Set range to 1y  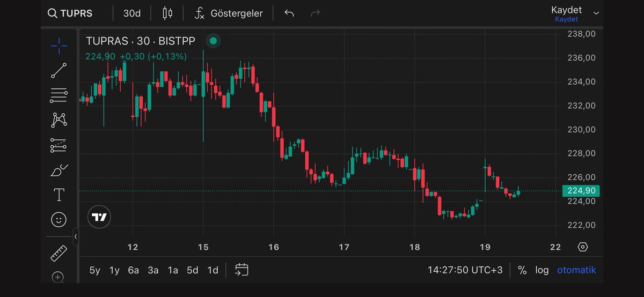tap(114, 270)
